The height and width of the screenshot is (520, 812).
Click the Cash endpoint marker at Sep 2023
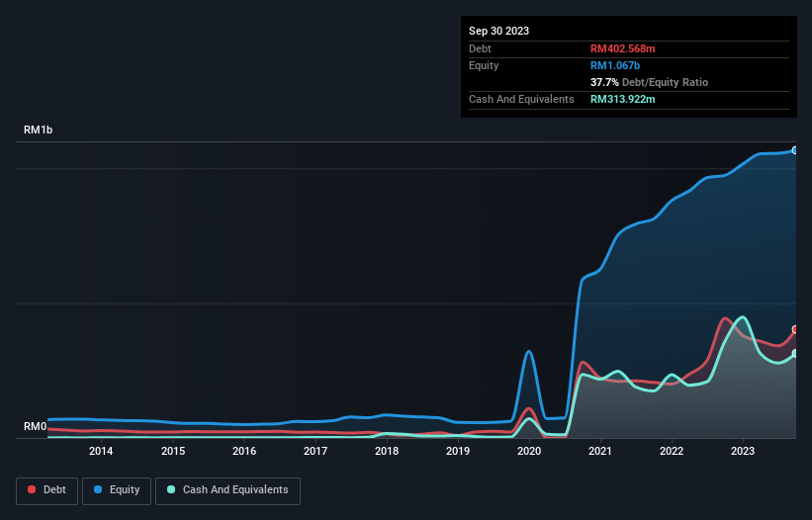pos(795,354)
